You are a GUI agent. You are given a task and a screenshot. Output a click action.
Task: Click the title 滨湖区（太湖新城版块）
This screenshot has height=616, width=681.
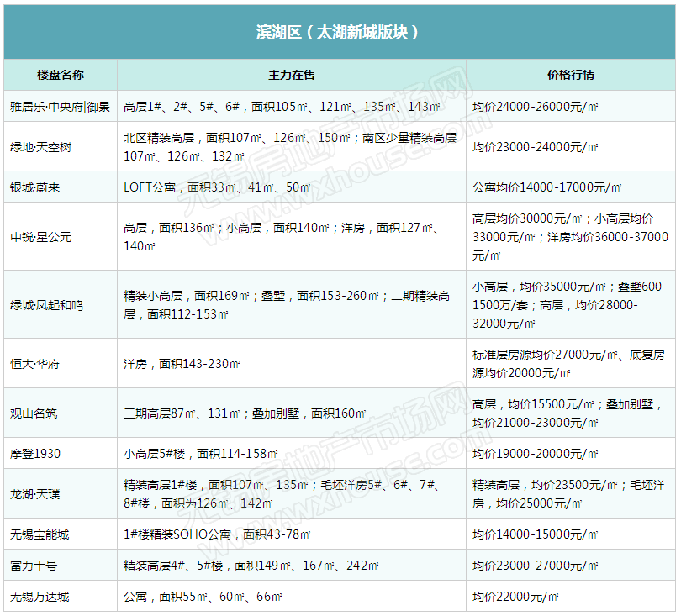(337, 32)
